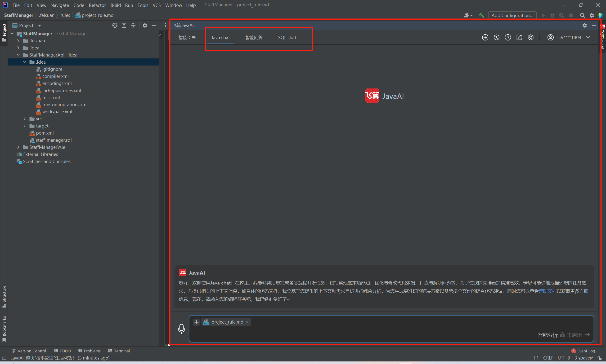Screen dimensions: 606x364
Task: Add context file with plus button
Action: pos(196,322)
